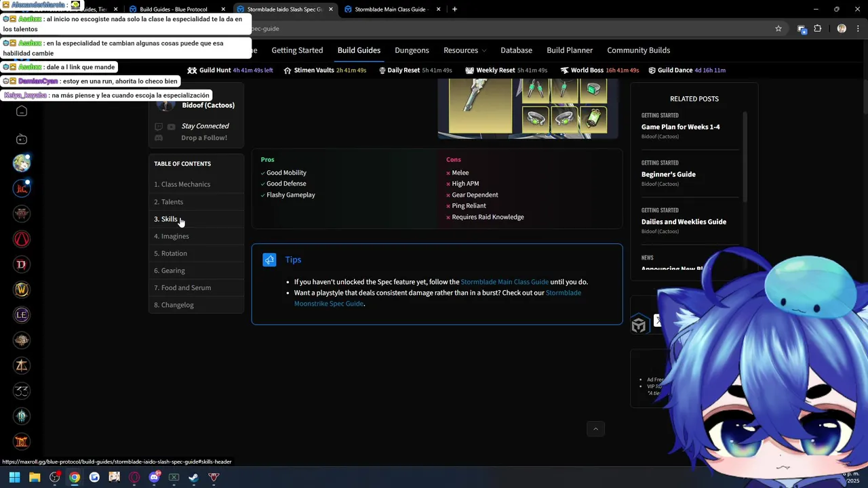Expand the Resources dropdown menu
Viewport: 868px width, 488px height.
coord(465,50)
